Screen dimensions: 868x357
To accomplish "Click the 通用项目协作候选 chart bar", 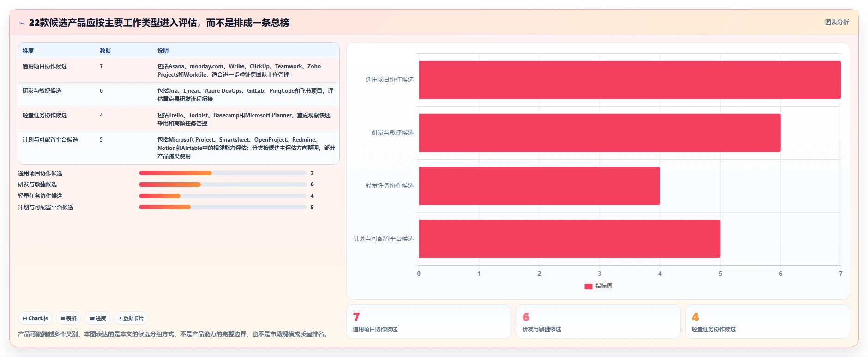I will coord(630,80).
